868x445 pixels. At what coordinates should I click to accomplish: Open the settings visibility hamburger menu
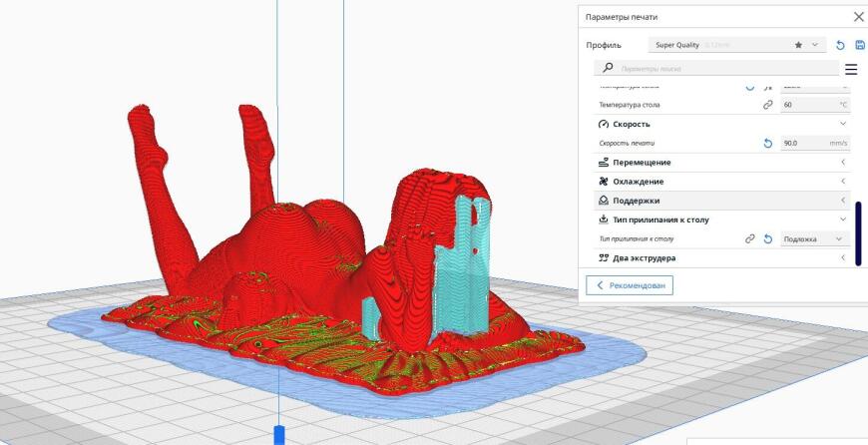[851, 69]
